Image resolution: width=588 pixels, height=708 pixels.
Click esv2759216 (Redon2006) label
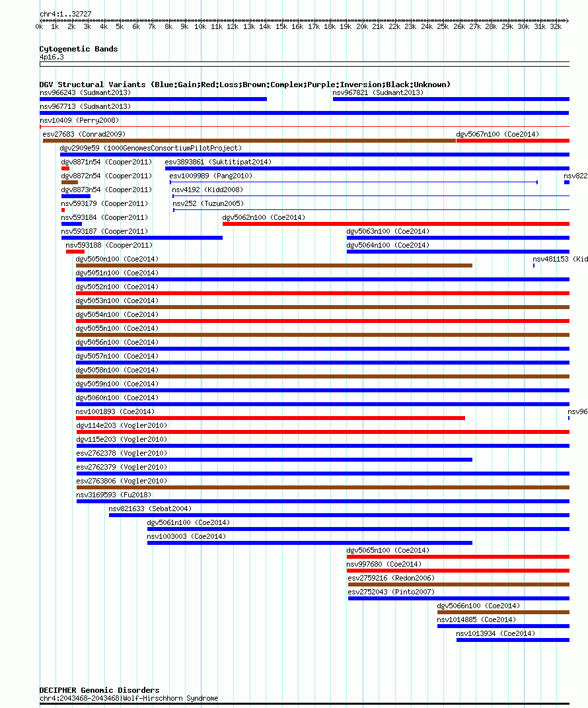(x=391, y=578)
